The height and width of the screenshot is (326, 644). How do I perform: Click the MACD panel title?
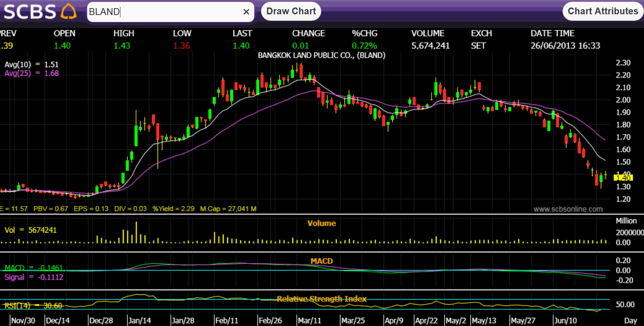tap(321, 261)
